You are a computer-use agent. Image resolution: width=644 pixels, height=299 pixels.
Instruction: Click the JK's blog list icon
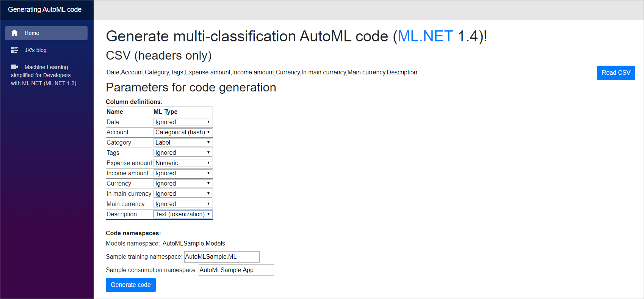coord(14,50)
